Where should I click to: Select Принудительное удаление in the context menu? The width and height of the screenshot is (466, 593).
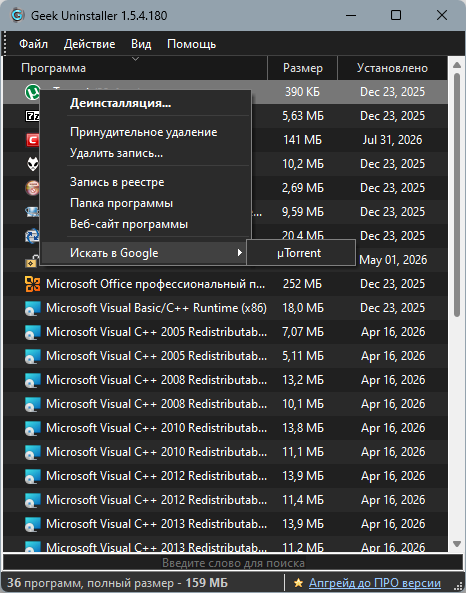click(x=145, y=132)
